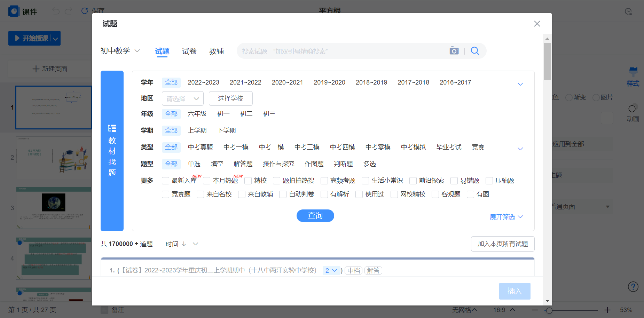Enable the 有解析 checkbox
This screenshot has width=644, height=318.
324,194
